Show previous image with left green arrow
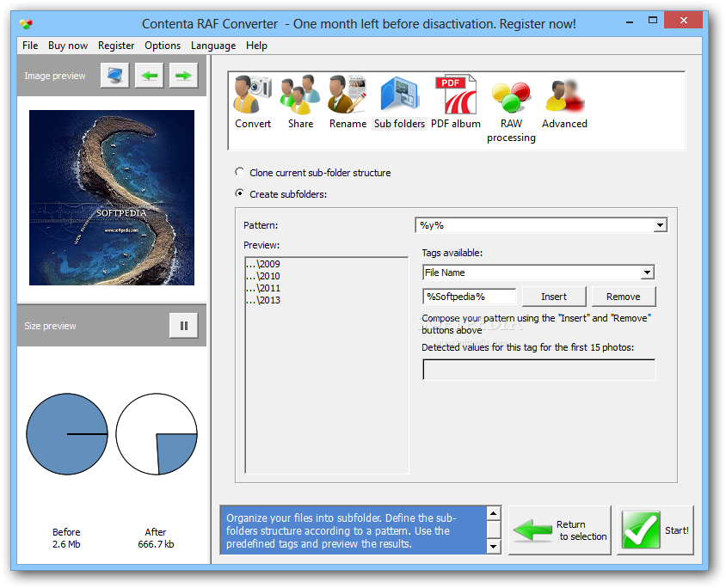The height and width of the screenshot is (588, 726). tap(149, 75)
